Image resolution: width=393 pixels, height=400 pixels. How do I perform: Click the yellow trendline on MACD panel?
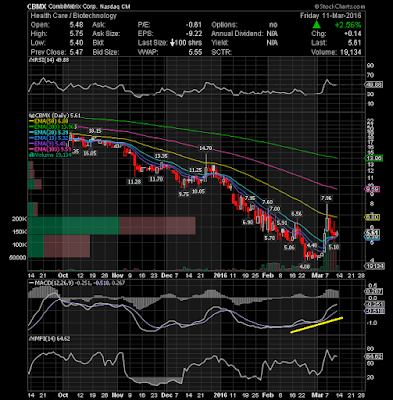316,325
